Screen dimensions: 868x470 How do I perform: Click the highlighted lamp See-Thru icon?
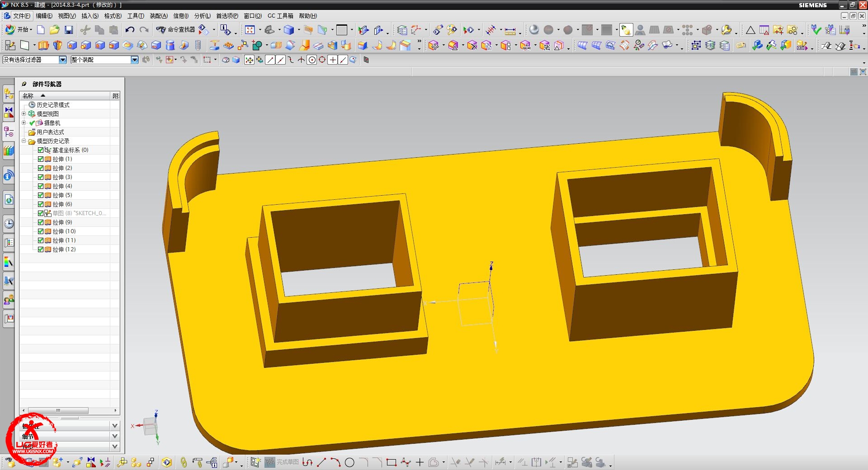pyautogui.click(x=626, y=30)
